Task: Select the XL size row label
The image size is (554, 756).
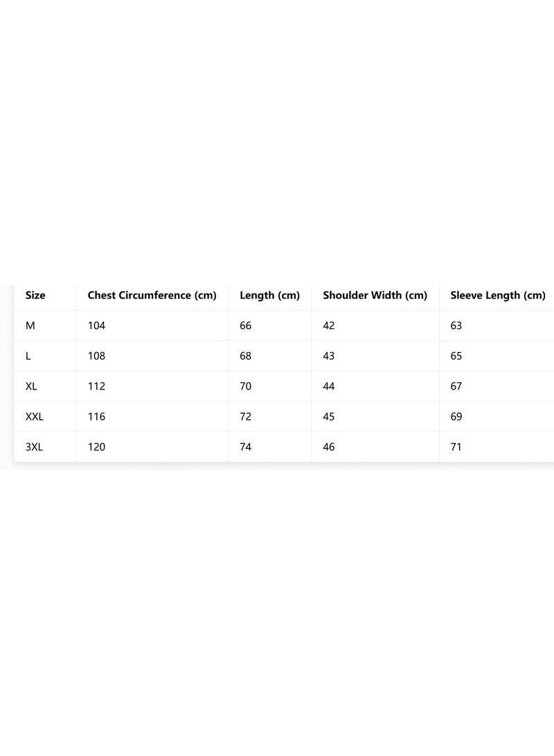Action: 31,386
